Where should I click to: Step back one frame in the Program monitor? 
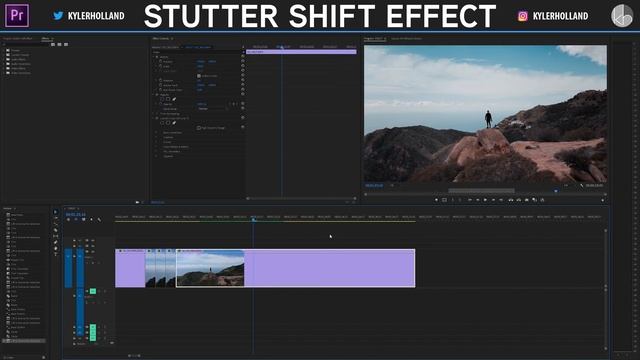click(x=477, y=200)
